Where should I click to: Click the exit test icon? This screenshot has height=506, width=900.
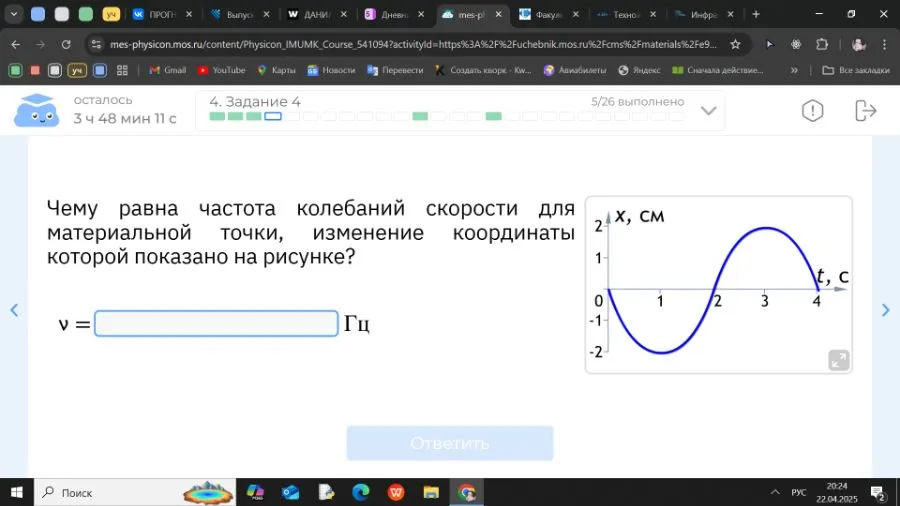point(865,110)
